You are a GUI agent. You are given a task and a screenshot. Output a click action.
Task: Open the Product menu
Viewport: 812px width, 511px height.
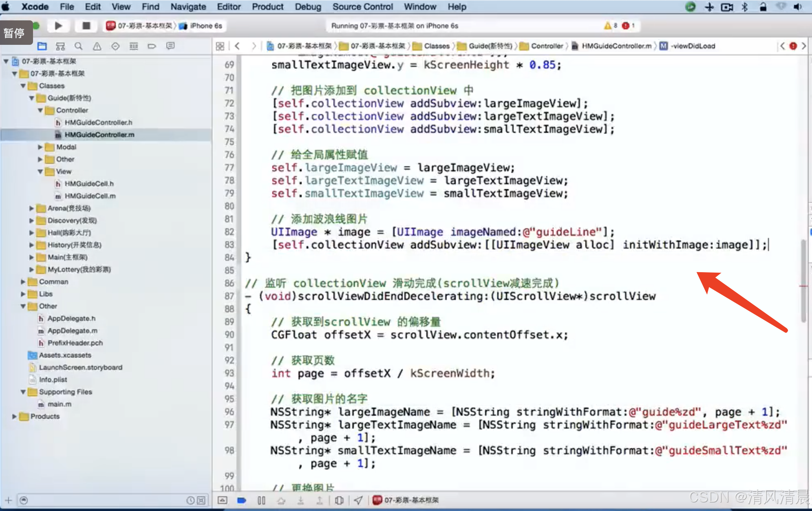click(x=267, y=7)
